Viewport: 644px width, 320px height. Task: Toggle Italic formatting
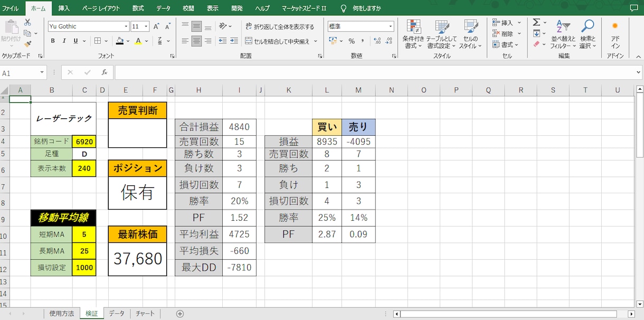click(x=64, y=41)
